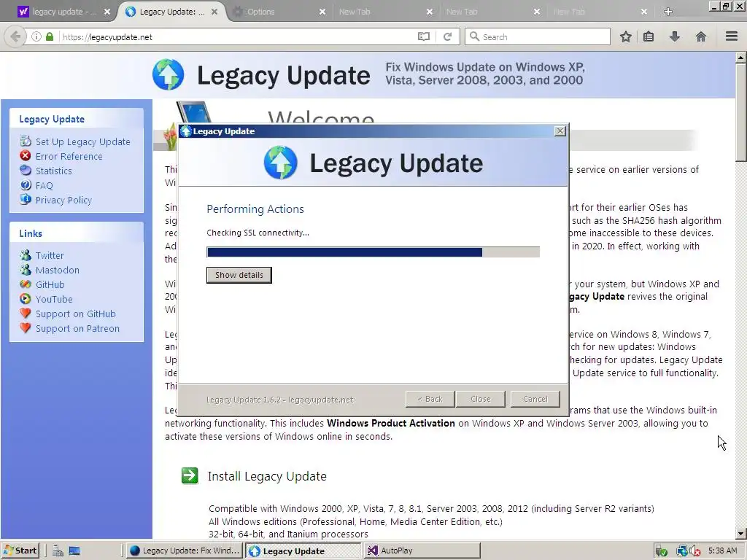Click the Set Up Legacy Update sidebar icon

26,141
